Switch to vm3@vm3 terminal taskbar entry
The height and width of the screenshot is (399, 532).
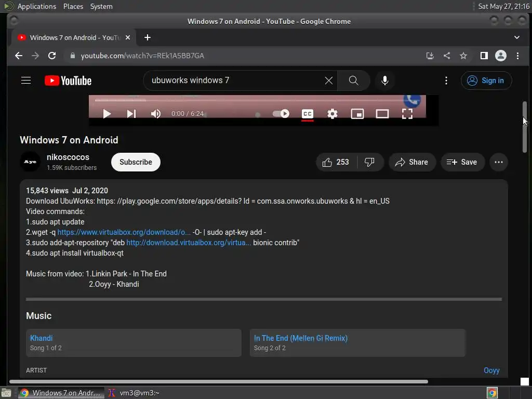[x=134, y=393]
